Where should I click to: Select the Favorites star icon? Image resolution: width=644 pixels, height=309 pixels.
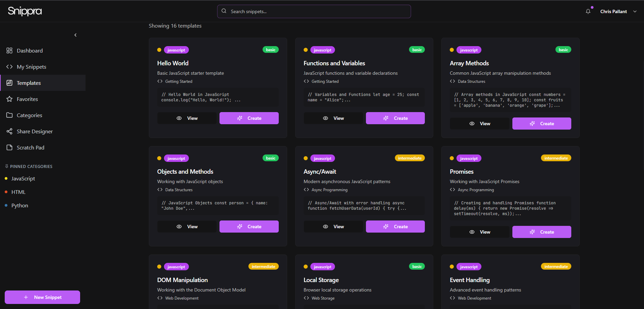9,99
